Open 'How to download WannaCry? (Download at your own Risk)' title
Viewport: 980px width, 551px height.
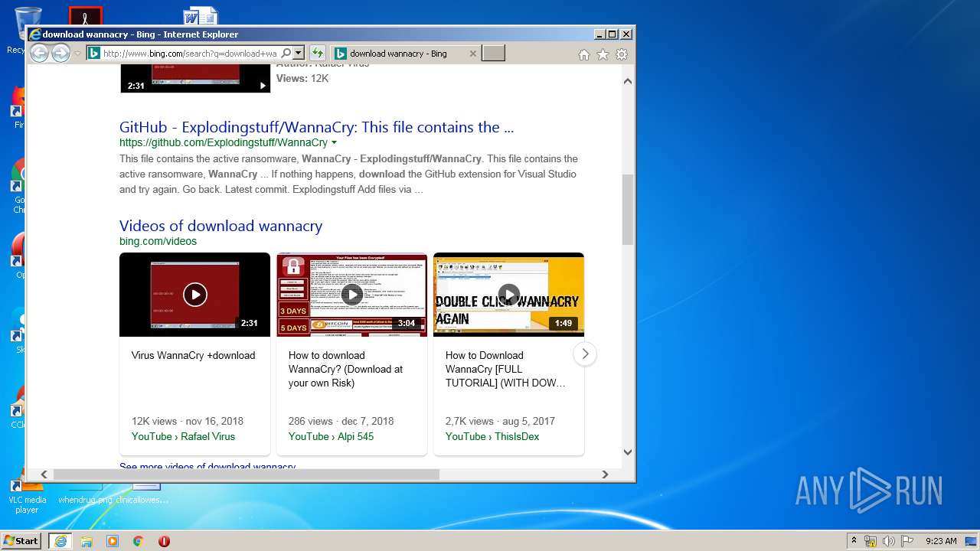click(x=345, y=369)
